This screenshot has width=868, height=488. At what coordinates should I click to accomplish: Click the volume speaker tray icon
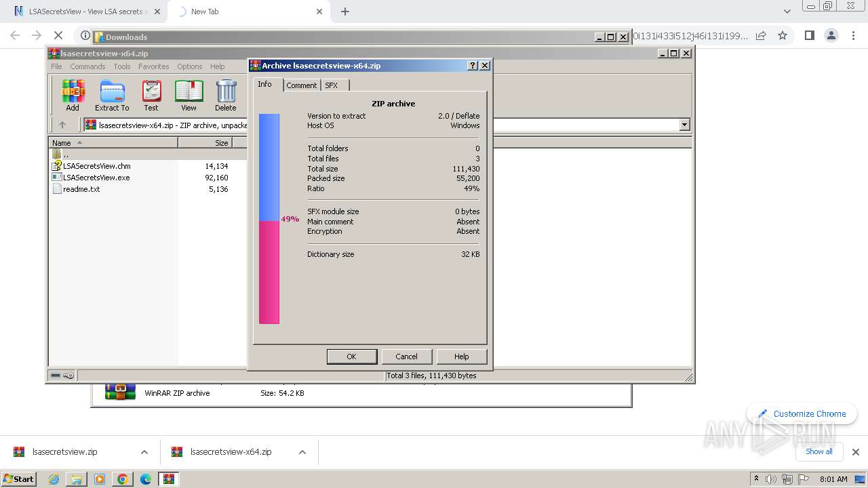[771, 479]
